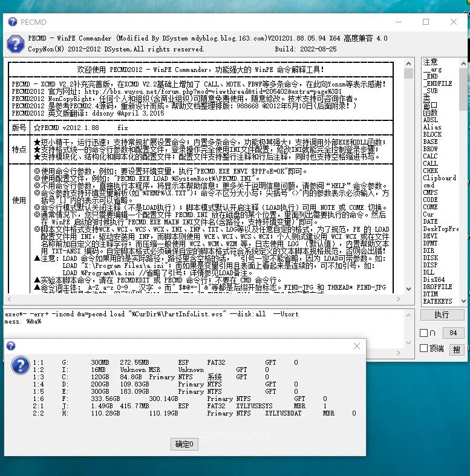This screenshot has height=476, width=470.
Task: Click the 2:1 J: XYLYUSBSYS partition row
Action: coord(180,406)
